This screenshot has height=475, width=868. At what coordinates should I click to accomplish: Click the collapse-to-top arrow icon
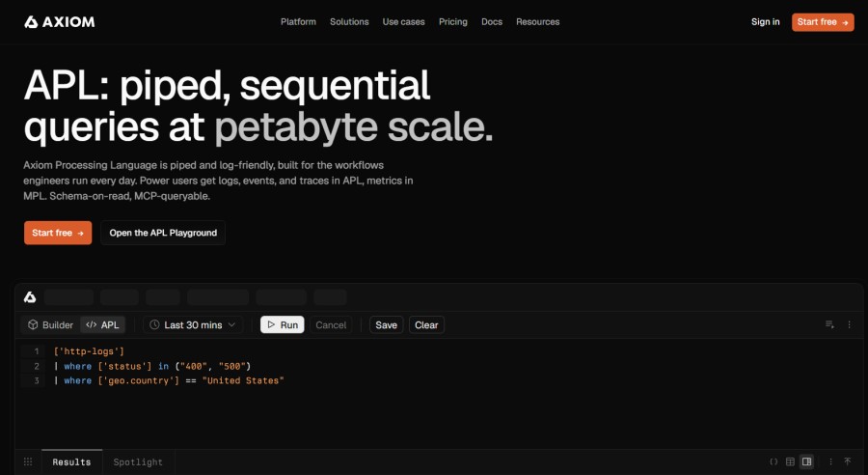pyautogui.click(x=848, y=461)
